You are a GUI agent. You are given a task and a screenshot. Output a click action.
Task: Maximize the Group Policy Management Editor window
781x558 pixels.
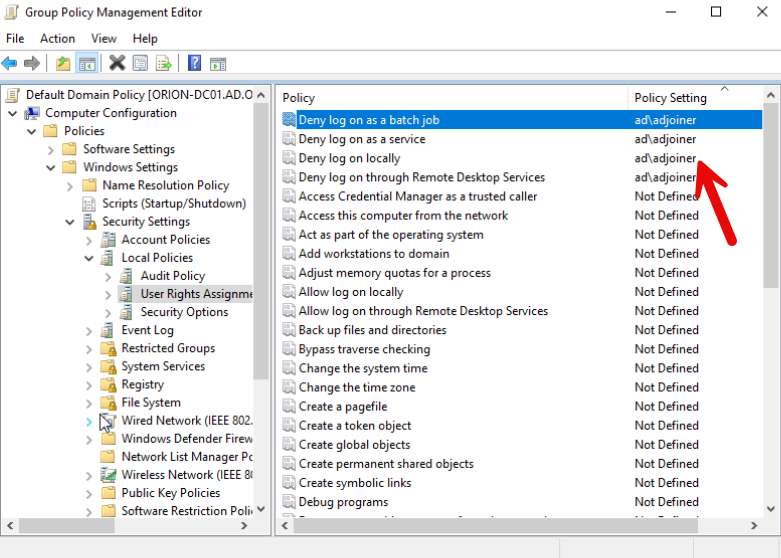716,11
